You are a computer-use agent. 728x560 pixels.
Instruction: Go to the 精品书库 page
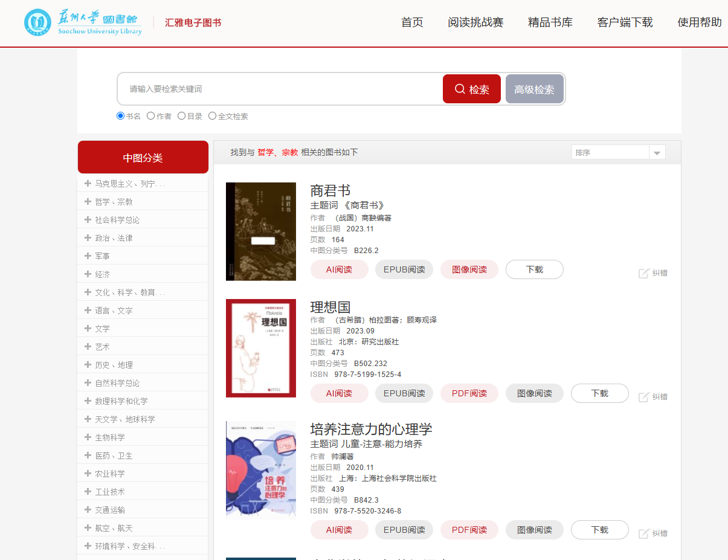[550, 22]
